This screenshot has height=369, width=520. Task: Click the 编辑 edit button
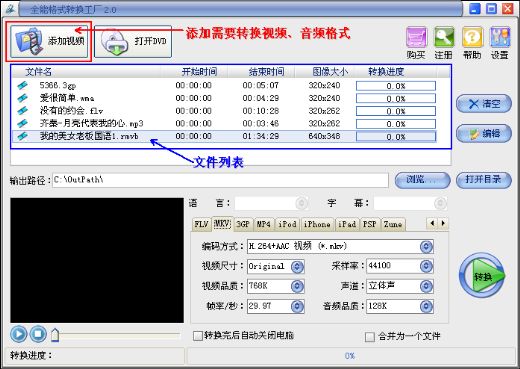[x=484, y=134]
